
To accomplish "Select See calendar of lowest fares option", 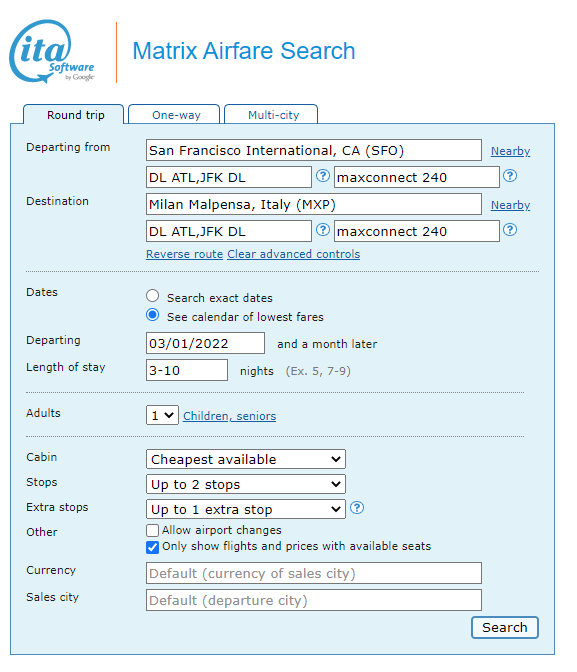I will [152, 315].
